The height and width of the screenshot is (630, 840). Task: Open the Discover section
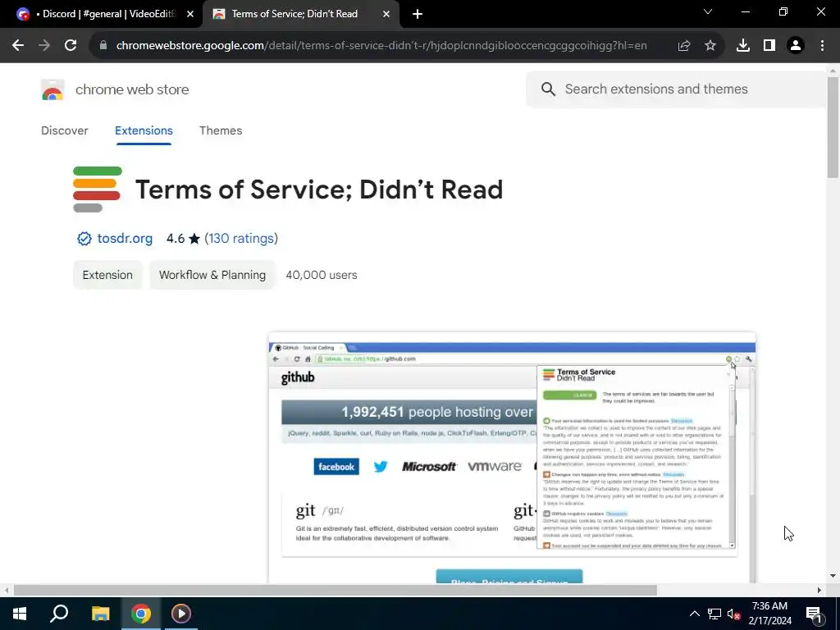point(64,130)
